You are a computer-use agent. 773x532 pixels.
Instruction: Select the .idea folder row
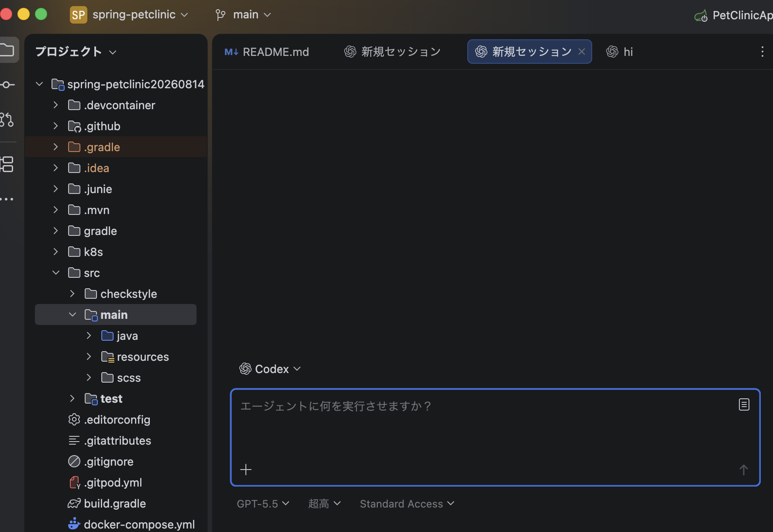point(116,168)
